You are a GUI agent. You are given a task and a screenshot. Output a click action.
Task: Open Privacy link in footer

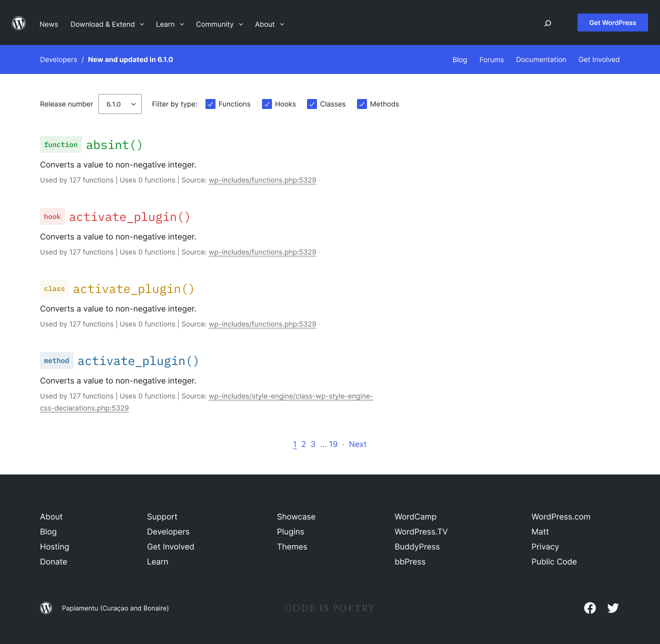(545, 546)
